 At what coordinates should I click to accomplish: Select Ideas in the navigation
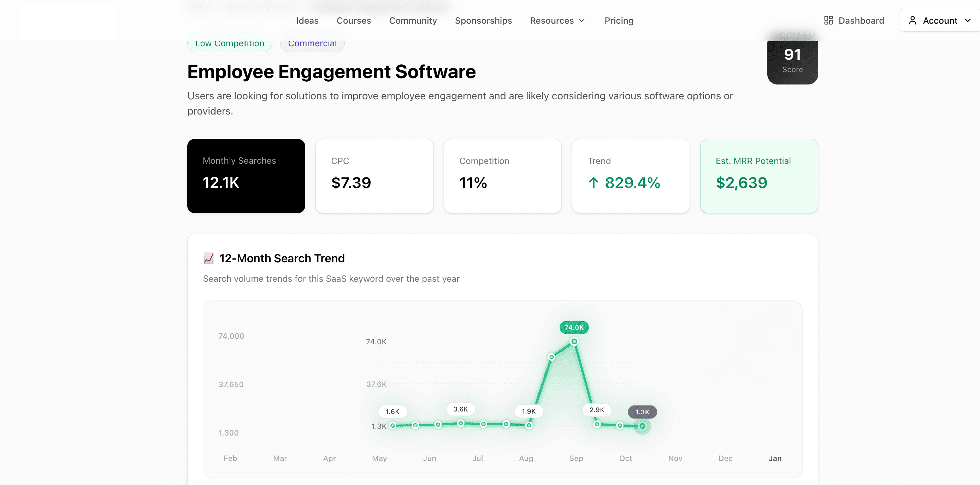(307, 21)
